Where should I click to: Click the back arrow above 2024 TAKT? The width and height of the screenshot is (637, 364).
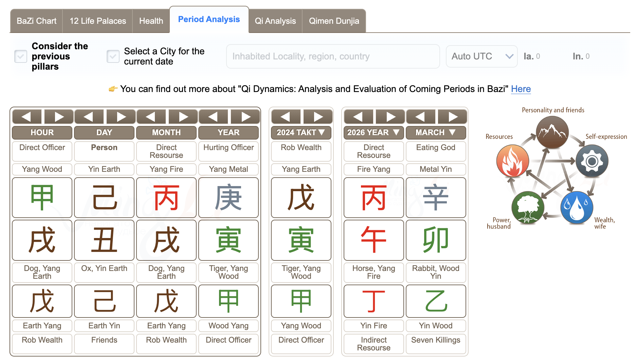pos(286,116)
